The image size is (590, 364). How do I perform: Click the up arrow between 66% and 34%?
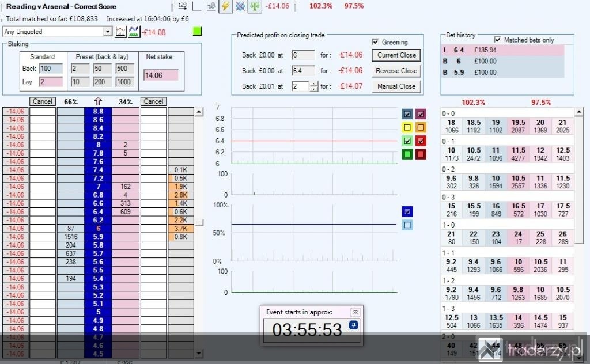click(98, 101)
